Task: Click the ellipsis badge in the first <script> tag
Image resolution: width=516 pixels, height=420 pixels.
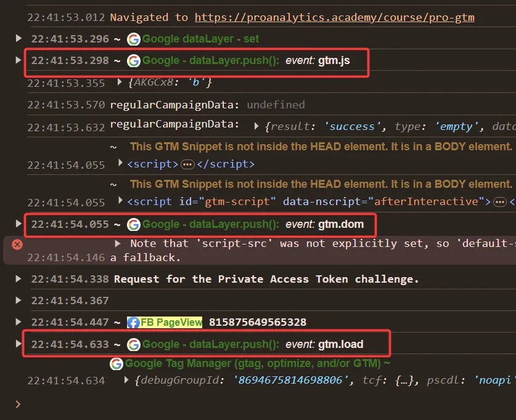Action: 187,164
